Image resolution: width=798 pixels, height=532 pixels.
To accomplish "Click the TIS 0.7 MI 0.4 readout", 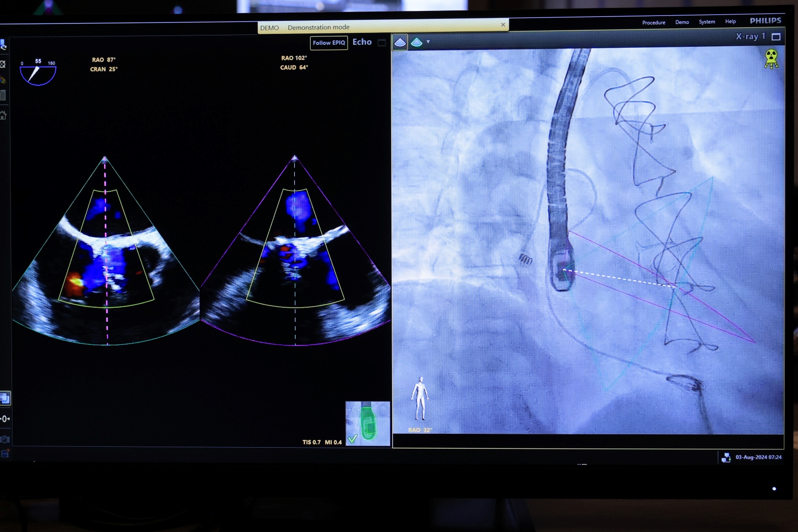I will [322, 442].
